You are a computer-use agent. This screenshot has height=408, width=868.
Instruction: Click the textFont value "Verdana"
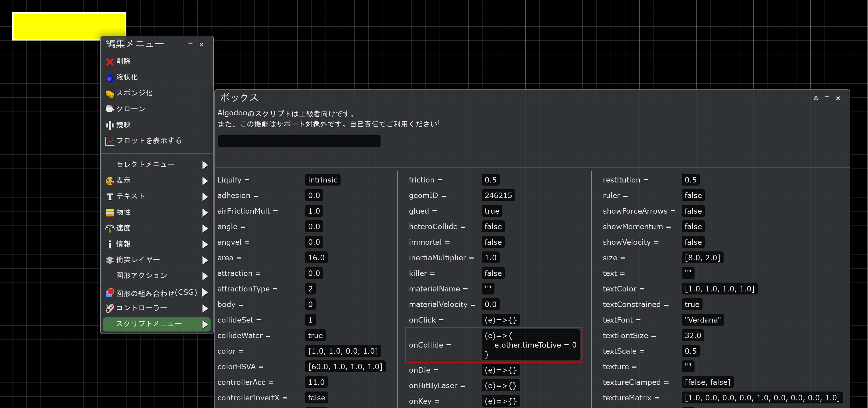pyautogui.click(x=702, y=320)
